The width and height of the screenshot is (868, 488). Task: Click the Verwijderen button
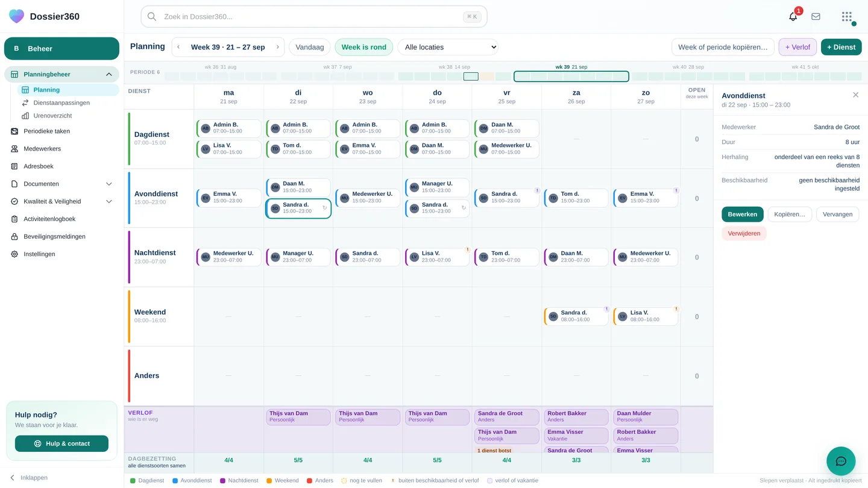(744, 233)
